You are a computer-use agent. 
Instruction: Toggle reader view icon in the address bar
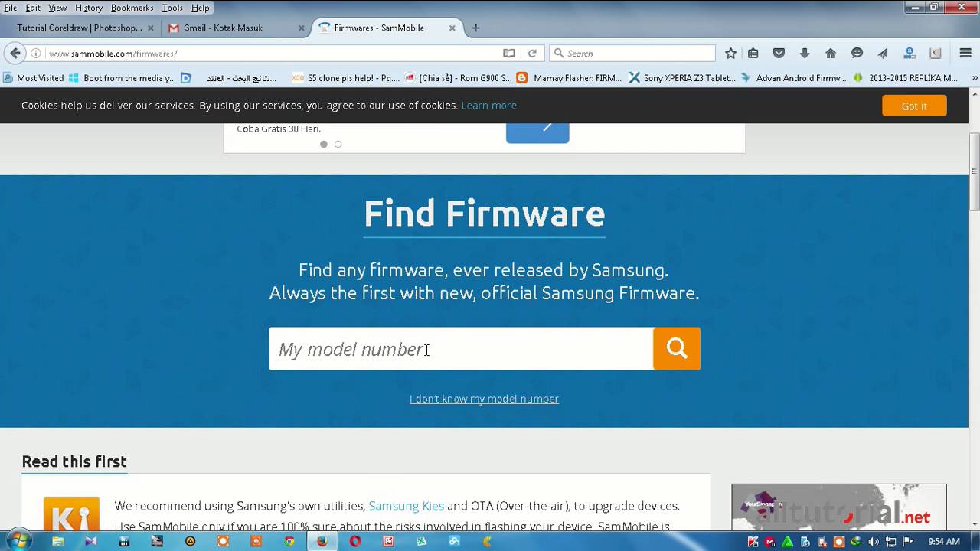point(508,54)
